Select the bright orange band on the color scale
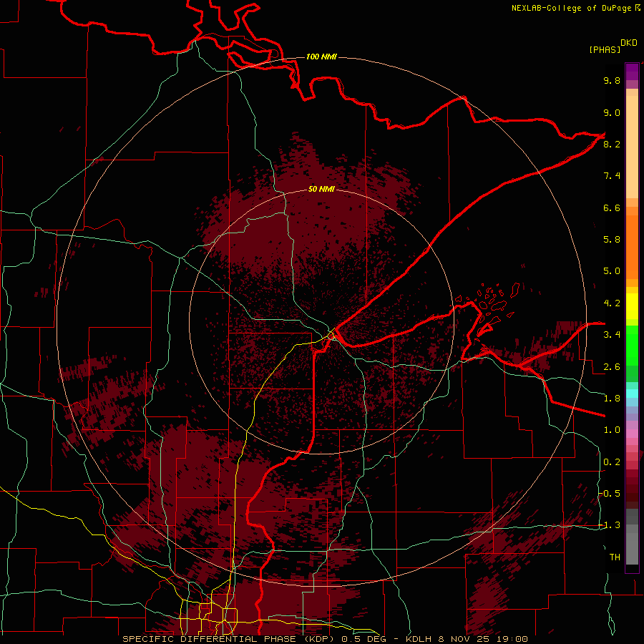 632,247
